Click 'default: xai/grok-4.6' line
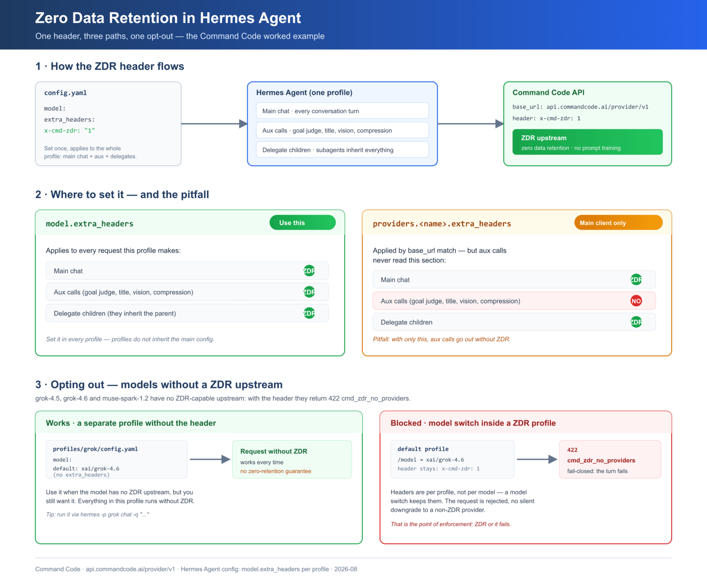This screenshot has width=707, height=588. coord(86,468)
